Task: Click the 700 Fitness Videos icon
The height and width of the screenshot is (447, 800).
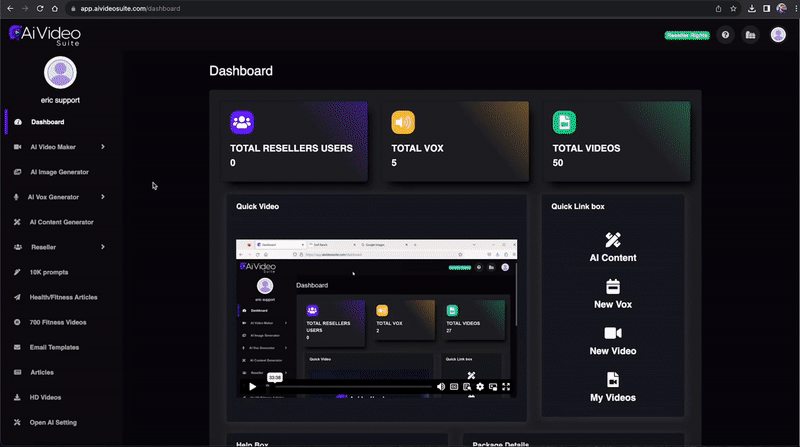Action: [x=17, y=322]
